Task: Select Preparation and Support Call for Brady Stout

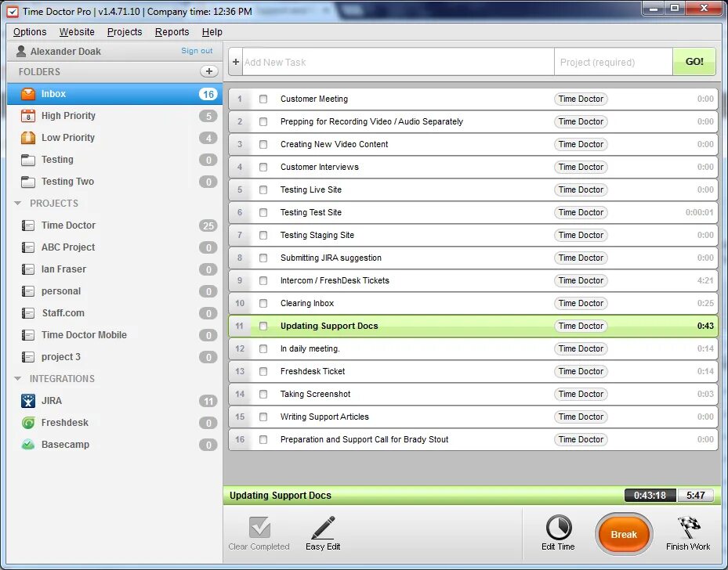Action: pos(473,440)
